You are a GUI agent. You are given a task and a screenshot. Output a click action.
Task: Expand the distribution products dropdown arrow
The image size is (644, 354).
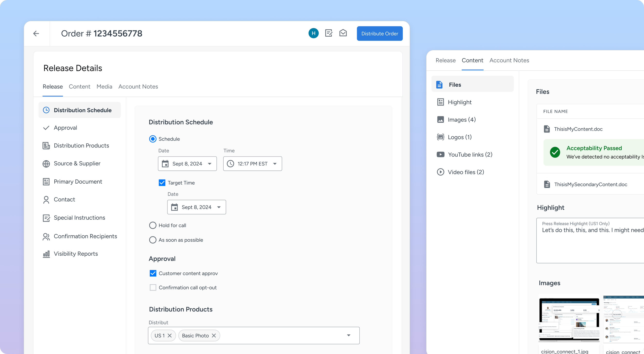pyautogui.click(x=349, y=335)
